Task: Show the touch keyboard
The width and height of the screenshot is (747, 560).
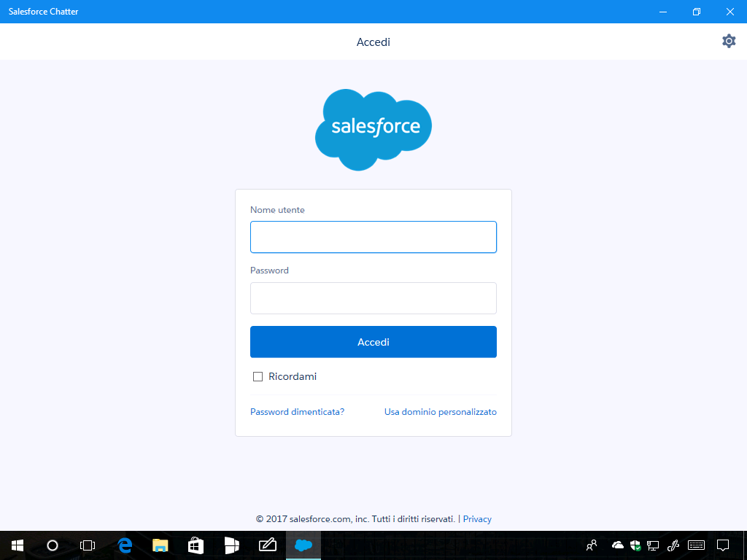Action: pos(696,545)
